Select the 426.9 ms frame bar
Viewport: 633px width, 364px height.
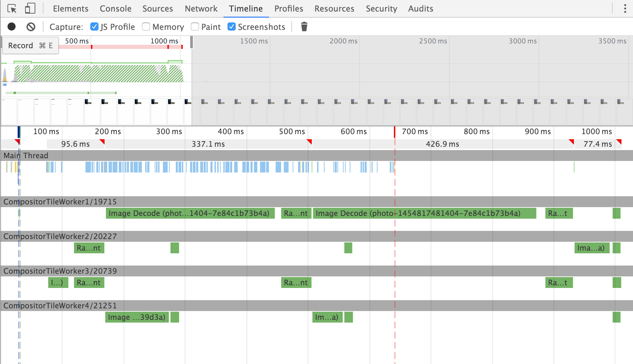pyautogui.click(x=442, y=144)
